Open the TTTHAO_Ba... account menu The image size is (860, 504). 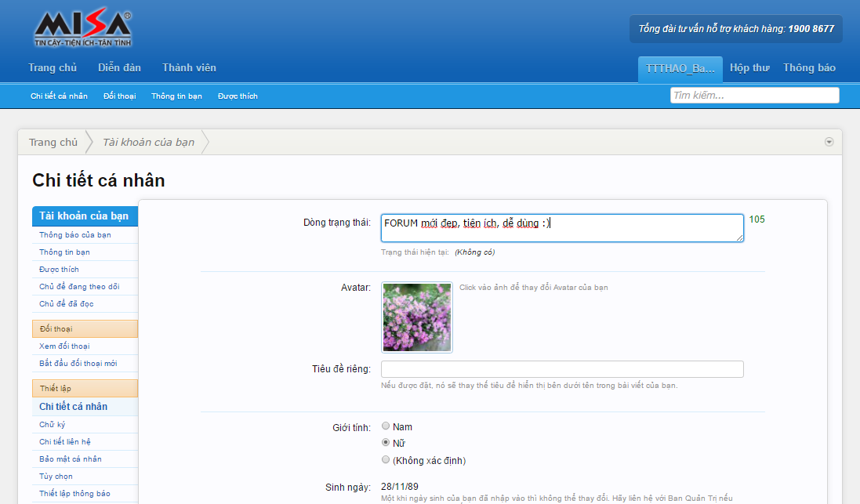click(680, 68)
